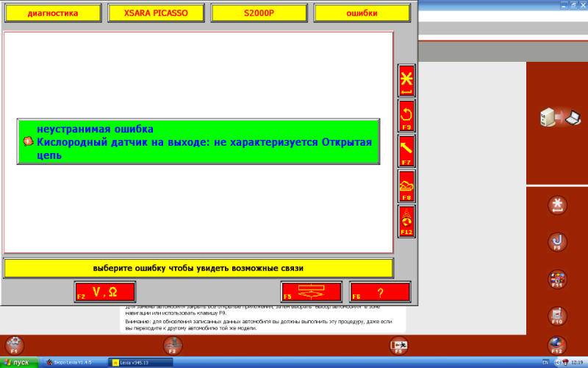The image size is (588, 368).
Task: Click the round asterisk icon in right red panel
Action: [x=557, y=205]
